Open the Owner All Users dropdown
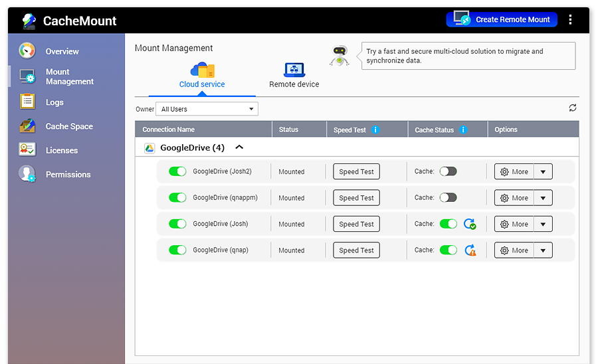This screenshot has height=364, width=598. (x=207, y=109)
